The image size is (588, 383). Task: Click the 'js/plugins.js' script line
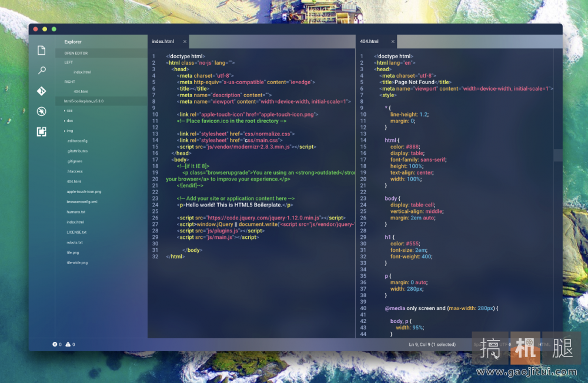[x=220, y=231]
